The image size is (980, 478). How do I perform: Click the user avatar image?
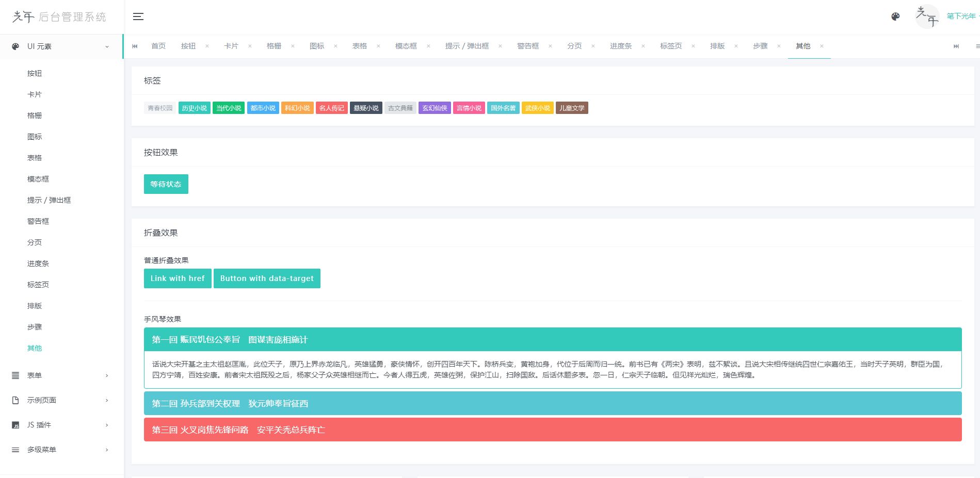[x=927, y=17]
